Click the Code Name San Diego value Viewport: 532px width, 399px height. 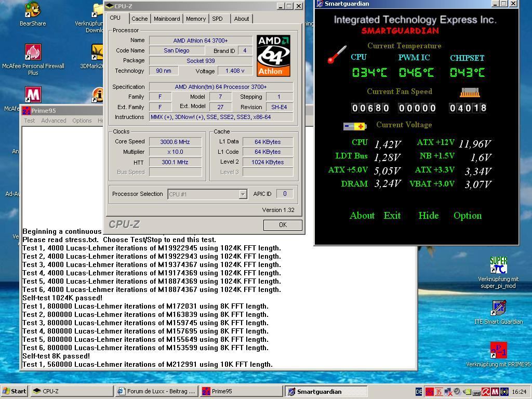tap(177, 50)
